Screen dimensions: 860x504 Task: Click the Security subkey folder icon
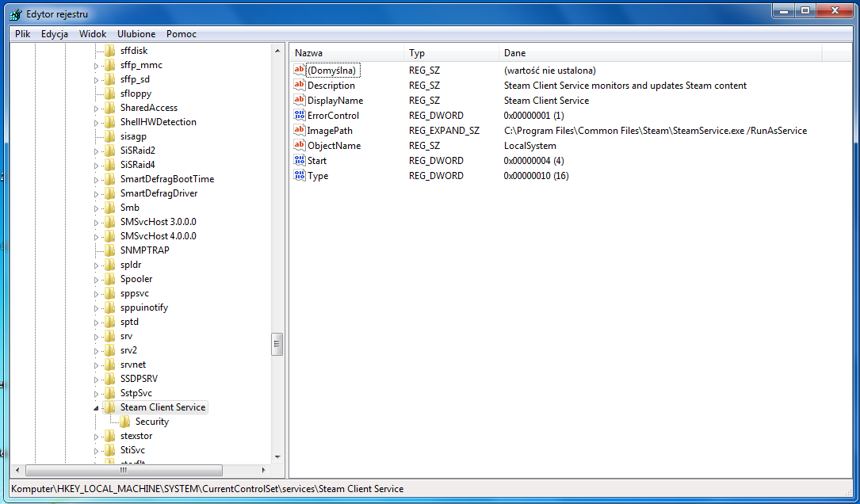(125, 421)
